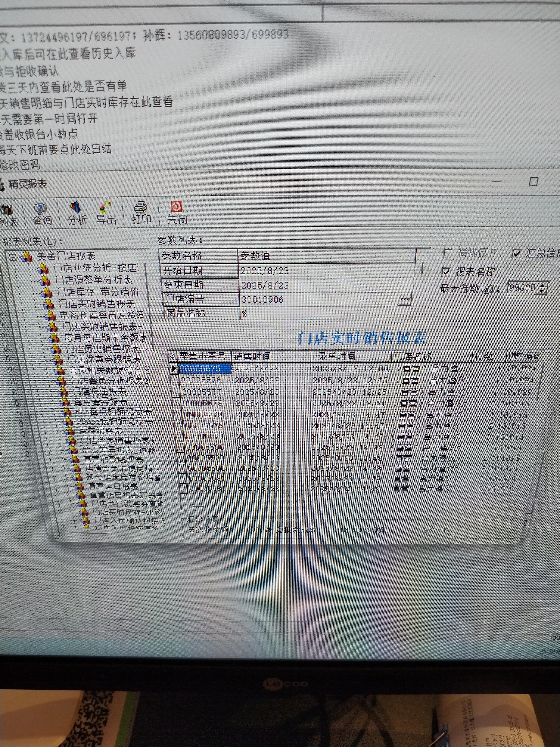Enable the 横排展开 checkbox
The width and height of the screenshot is (560, 747).
pos(448,253)
